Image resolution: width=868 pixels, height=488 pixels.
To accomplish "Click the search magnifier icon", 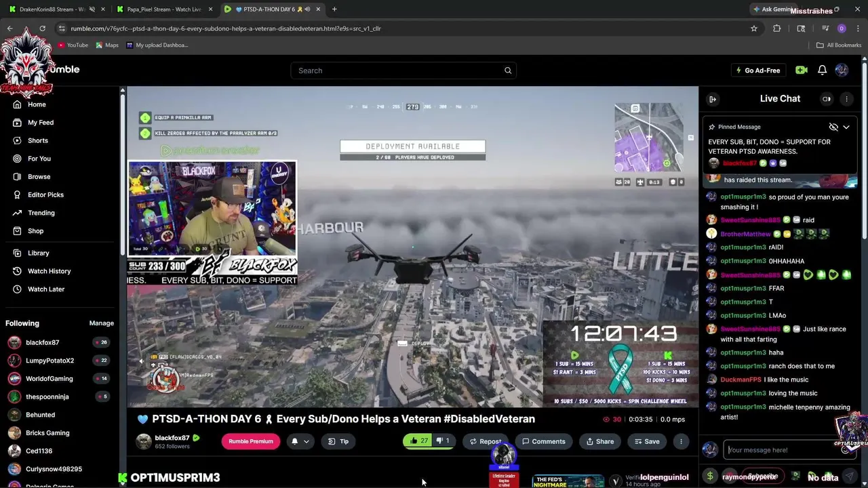I will [x=507, y=70].
